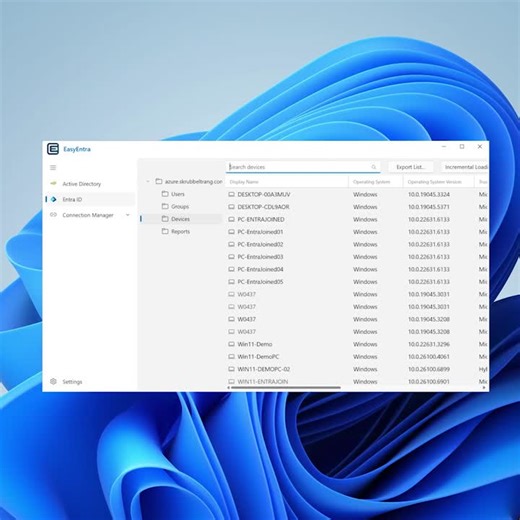520x520 pixels.
Task: Select device Win11-DemoPC
Action: pyautogui.click(x=258, y=357)
